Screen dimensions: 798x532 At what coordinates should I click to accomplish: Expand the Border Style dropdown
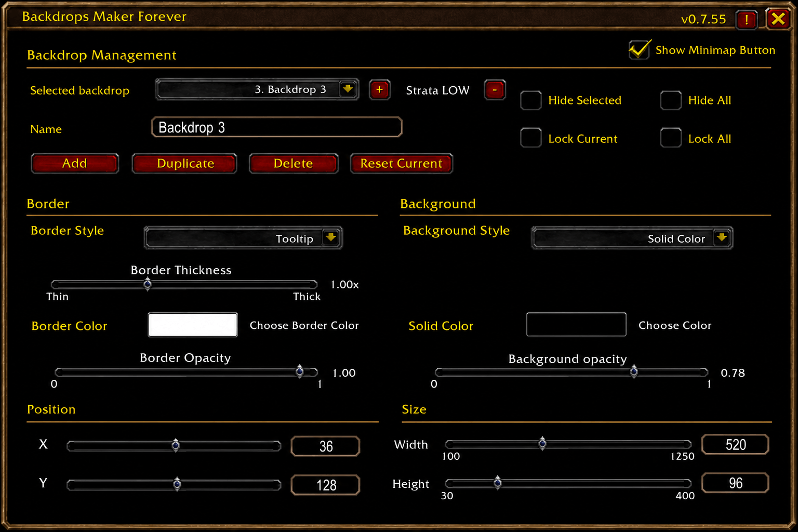click(243, 238)
